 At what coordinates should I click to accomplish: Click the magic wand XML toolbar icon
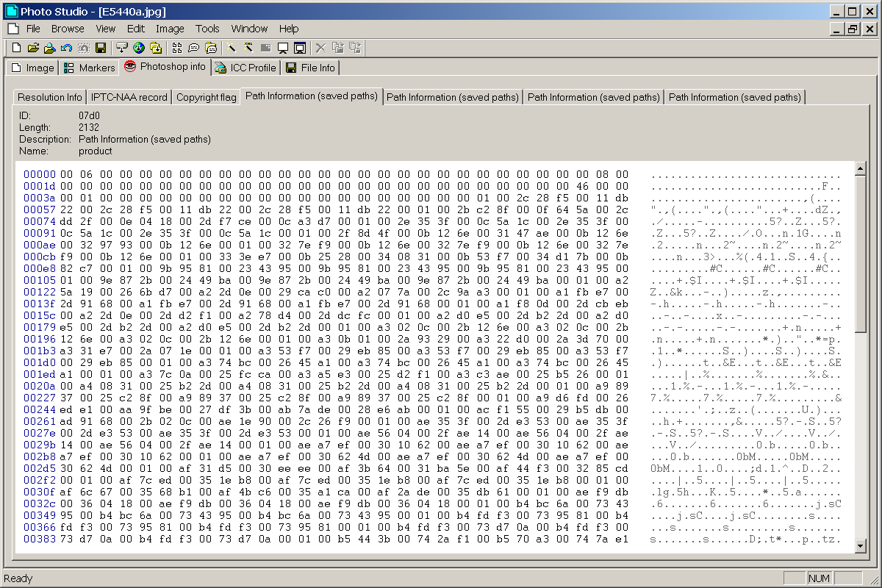point(248,48)
